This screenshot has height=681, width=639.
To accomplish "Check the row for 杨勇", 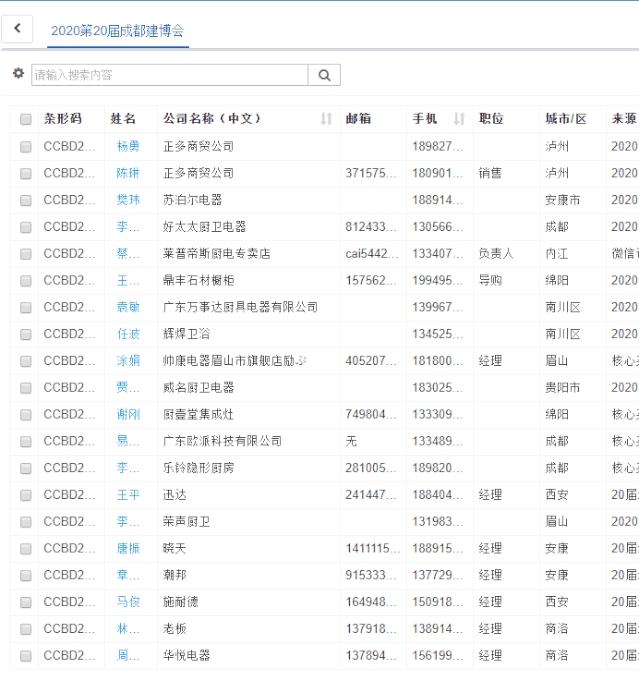I will coord(25,146).
